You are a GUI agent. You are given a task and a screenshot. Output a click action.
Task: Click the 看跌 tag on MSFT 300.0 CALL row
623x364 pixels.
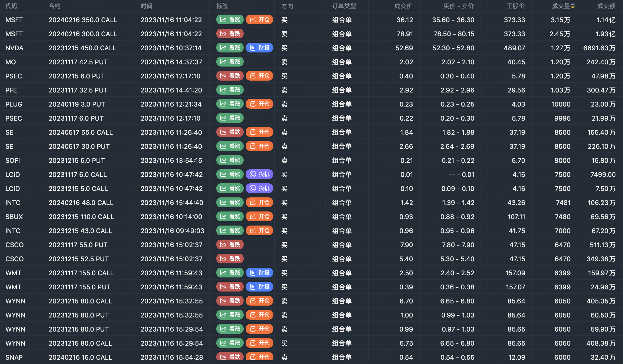pos(230,34)
